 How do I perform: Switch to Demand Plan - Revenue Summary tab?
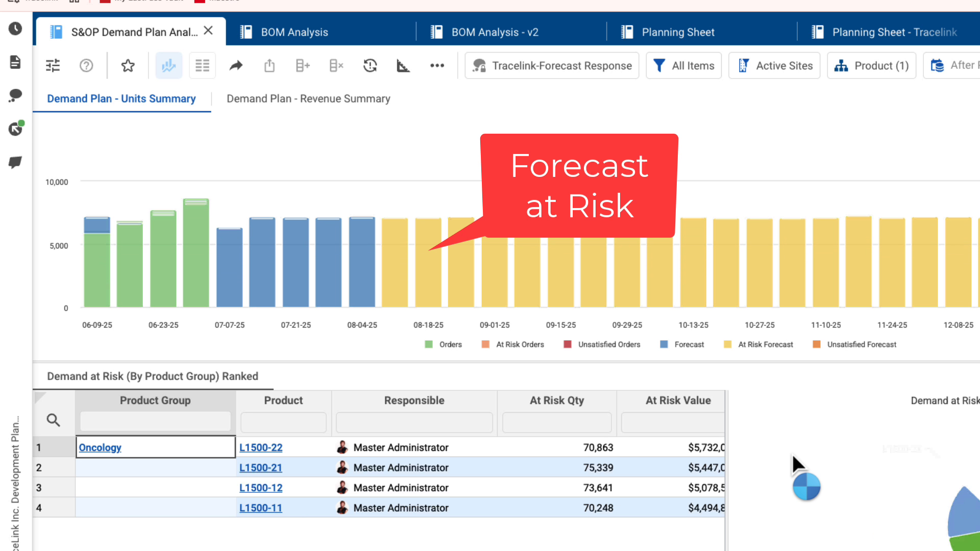click(308, 98)
